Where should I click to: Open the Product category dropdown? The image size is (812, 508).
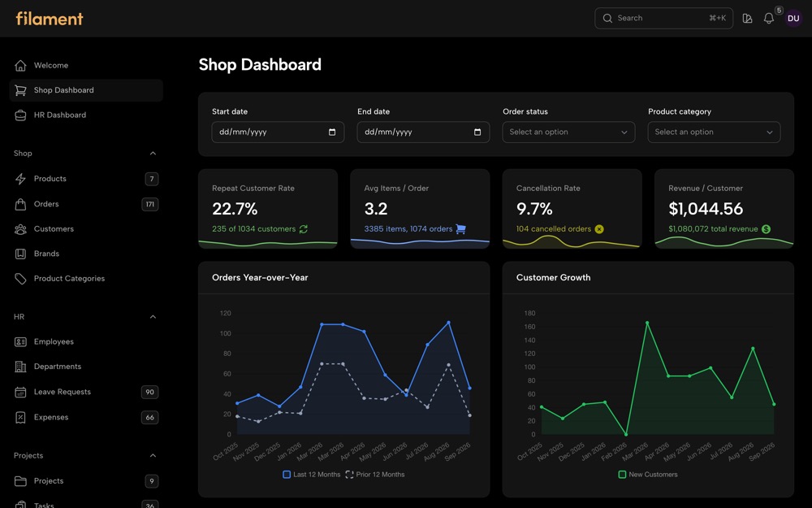714,132
